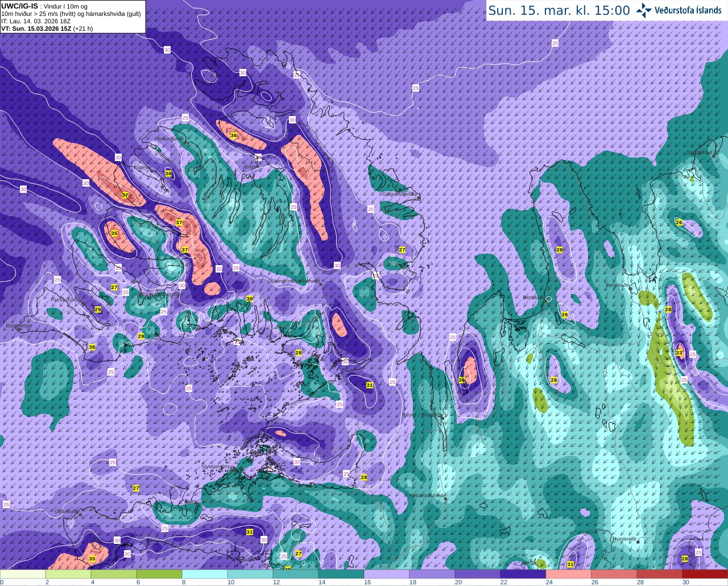Click the yellow 35 gust marker near Gufuskálar
This screenshot has width=728, height=586.
[x=92, y=559]
